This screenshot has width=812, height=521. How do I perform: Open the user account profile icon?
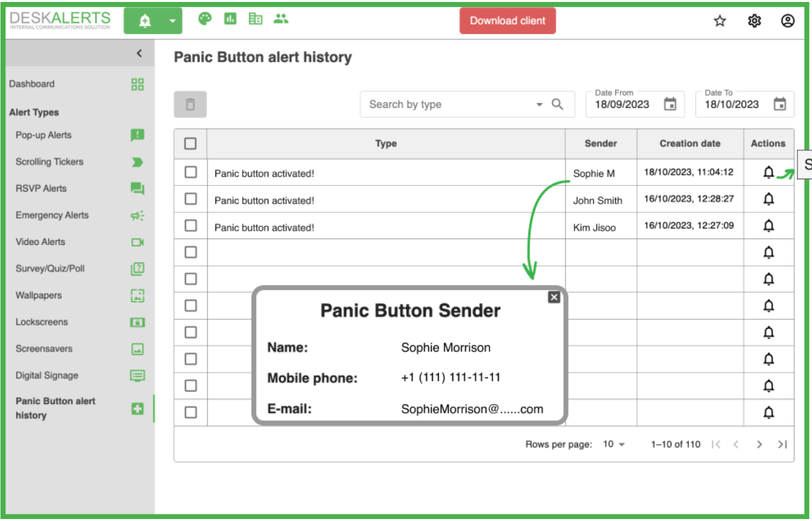(x=788, y=21)
